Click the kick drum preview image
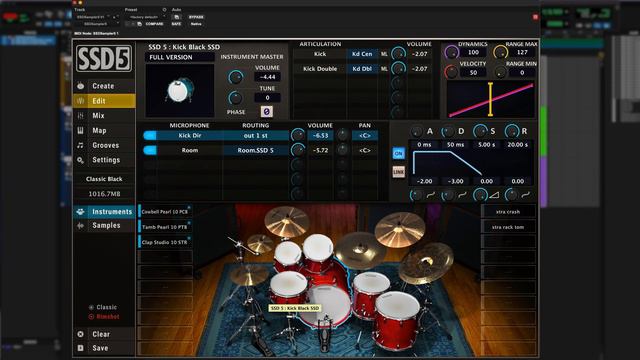This screenshot has width=640, height=360. click(x=180, y=90)
